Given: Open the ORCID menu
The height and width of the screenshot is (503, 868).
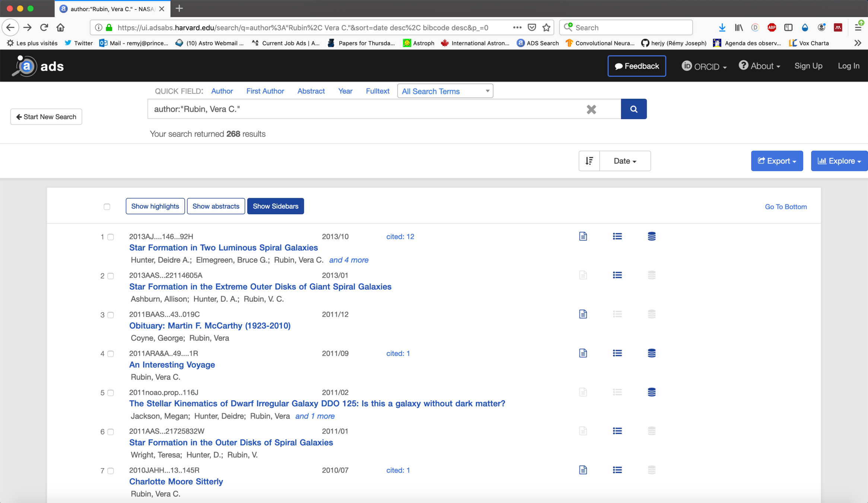Looking at the screenshot, I should click(704, 66).
